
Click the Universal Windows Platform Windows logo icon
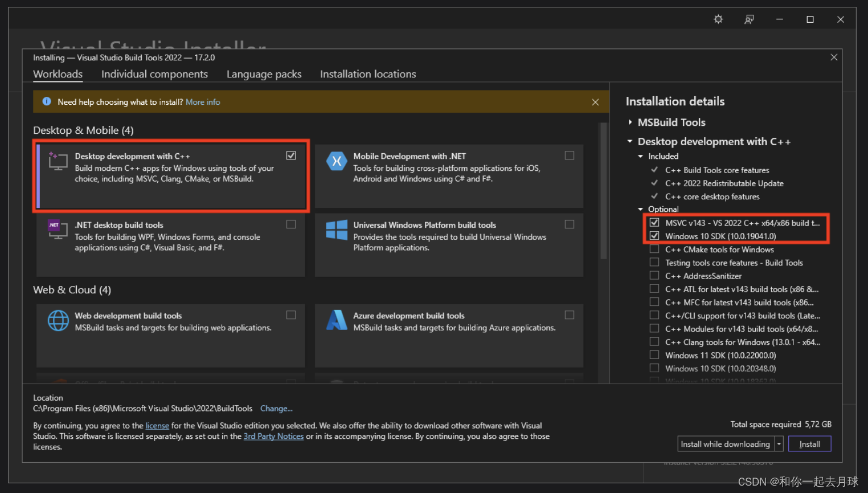coord(337,230)
